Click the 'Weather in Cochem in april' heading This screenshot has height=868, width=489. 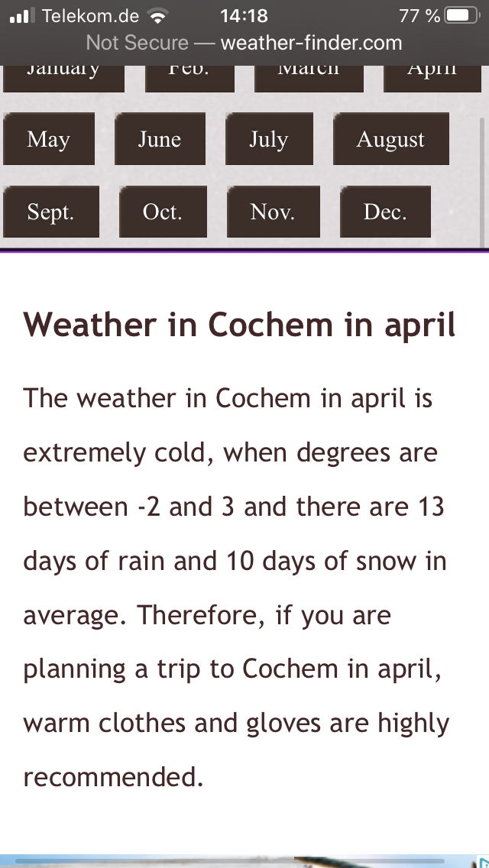(239, 325)
